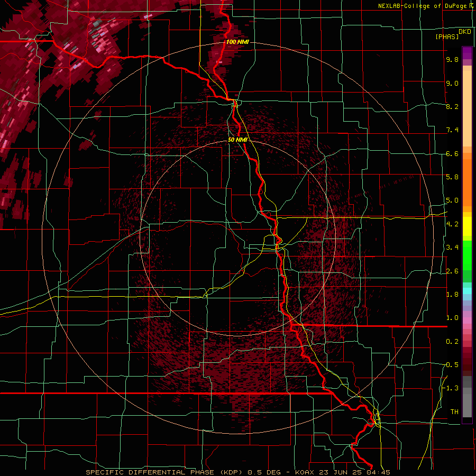Click the 'DKD' label above the scale

(464, 31)
